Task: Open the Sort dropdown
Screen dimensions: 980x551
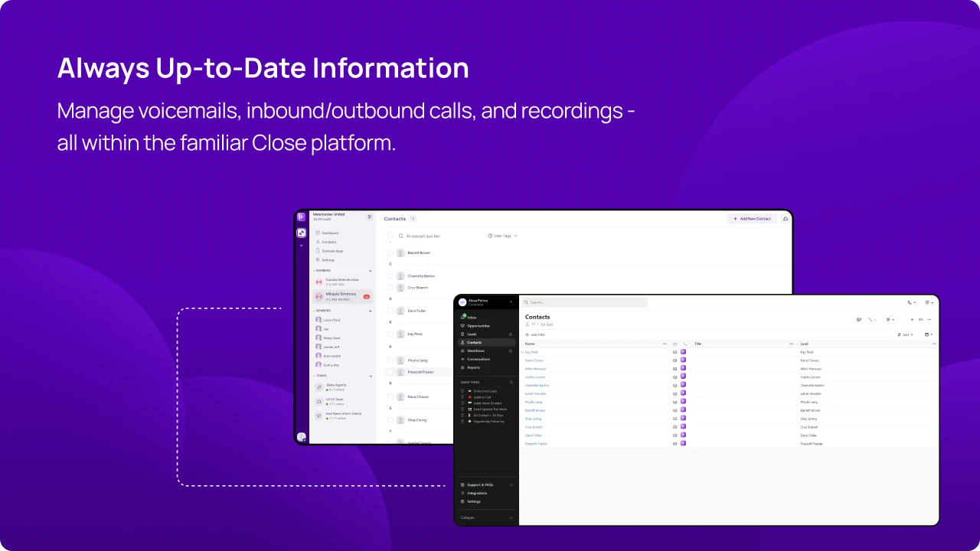Action: 905,334
